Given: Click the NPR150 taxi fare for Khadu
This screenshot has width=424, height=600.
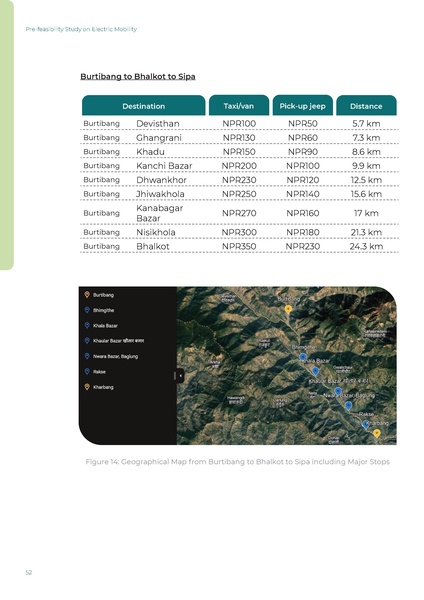Looking at the screenshot, I should click(239, 152).
